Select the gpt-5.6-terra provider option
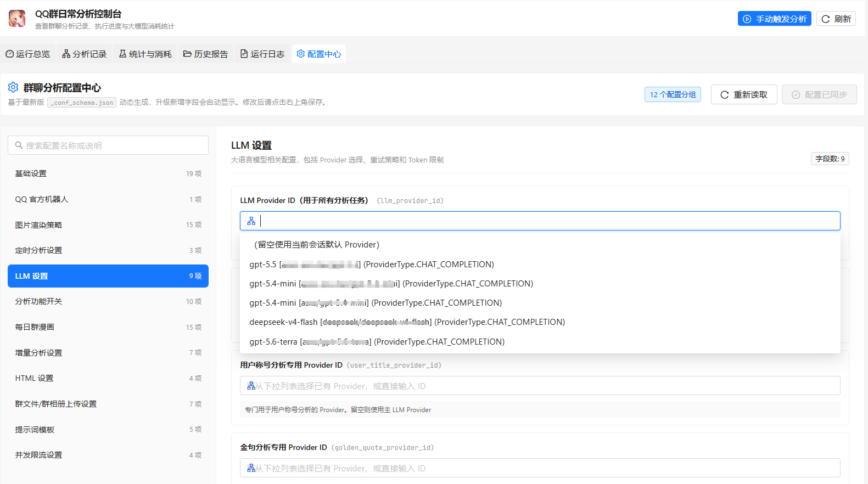 tap(540, 342)
